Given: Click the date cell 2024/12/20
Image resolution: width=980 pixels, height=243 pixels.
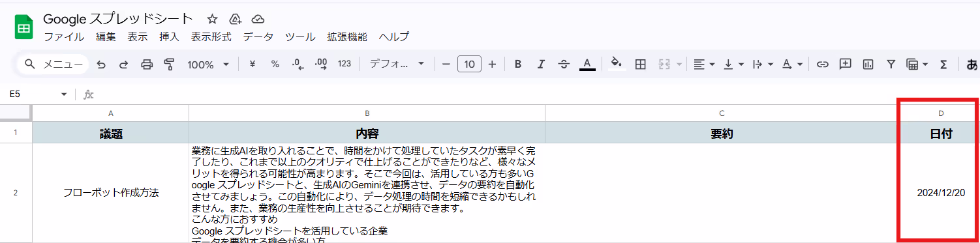Looking at the screenshot, I should [940, 193].
